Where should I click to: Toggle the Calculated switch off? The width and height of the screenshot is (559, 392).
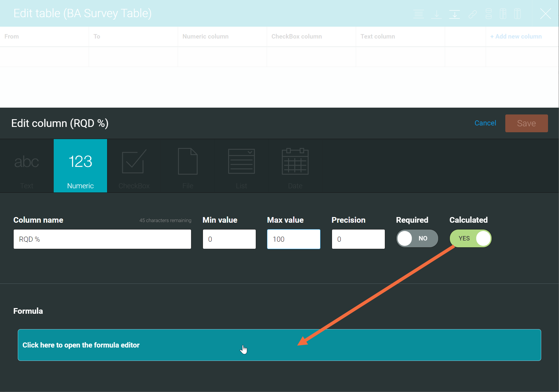(471, 238)
